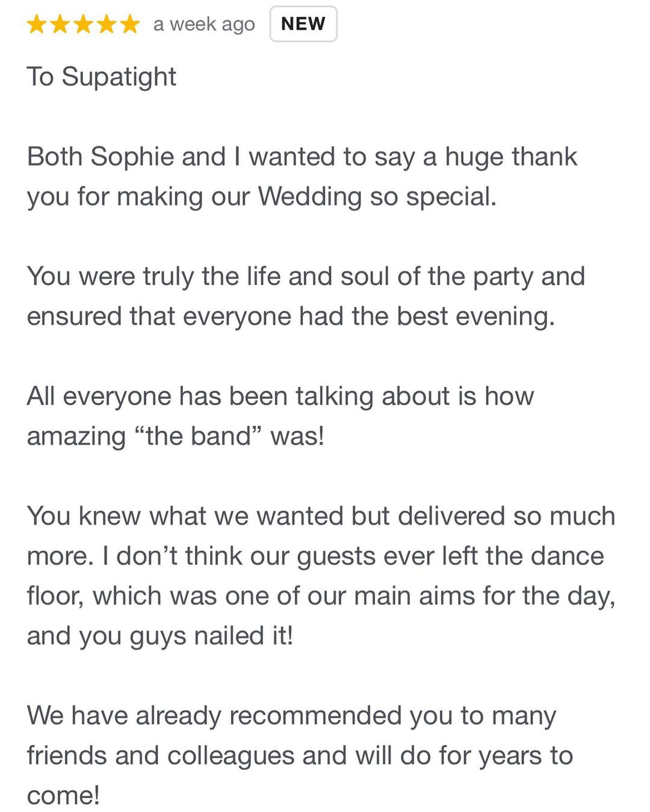The width and height of the screenshot is (650, 812).
Task: Click the 'a week ago' timestamp
Action: click(x=204, y=25)
